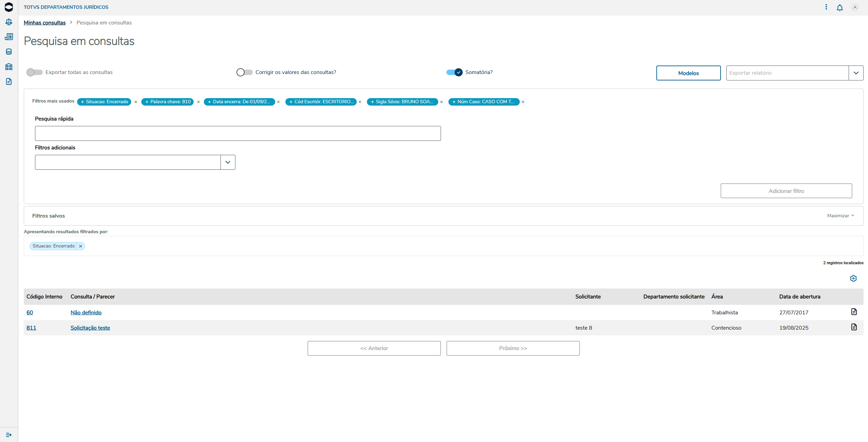Click the document icon for row 60
The height and width of the screenshot is (442, 868).
[854, 312]
